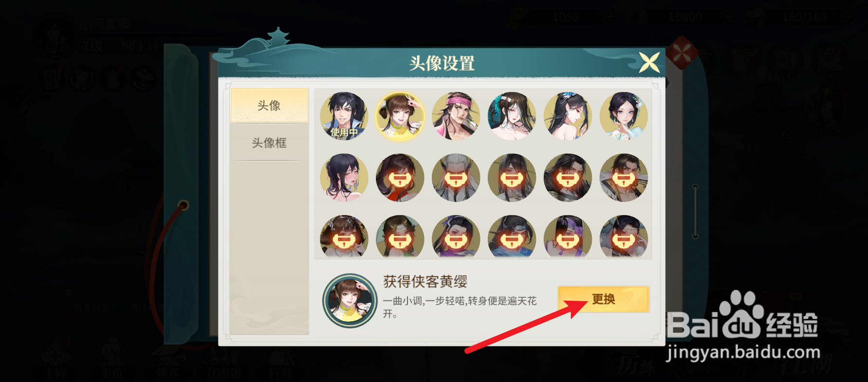Click the 更换 button

(x=603, y=299)
